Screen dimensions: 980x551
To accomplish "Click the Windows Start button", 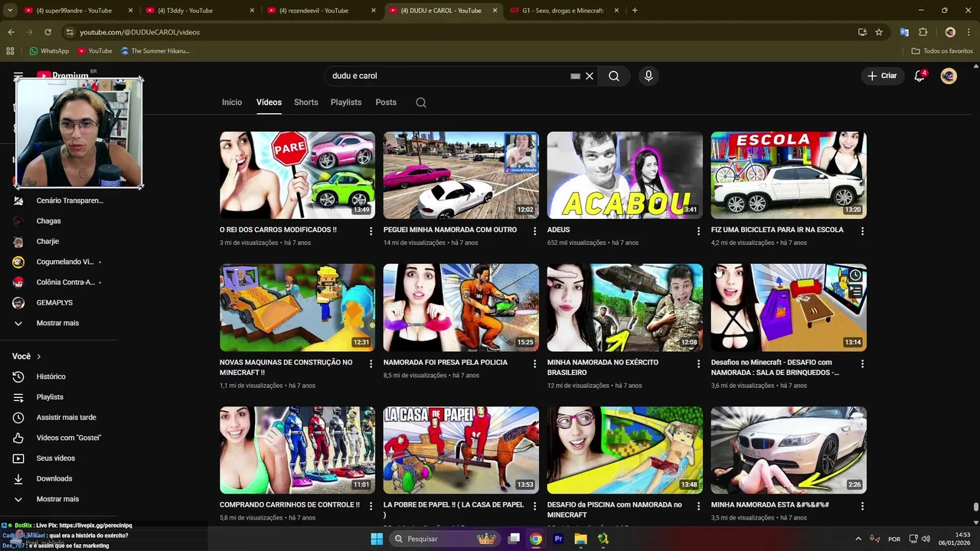I will coord(377,539).
